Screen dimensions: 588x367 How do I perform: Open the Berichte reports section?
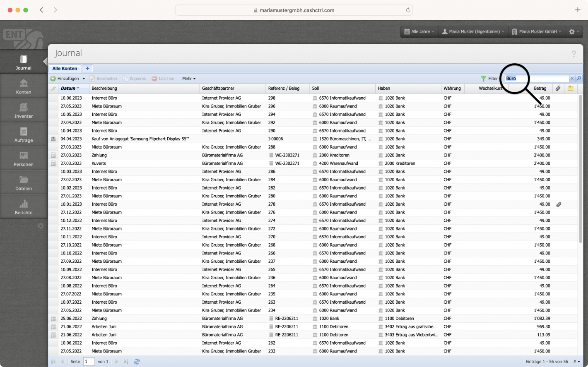click(23, 206)
